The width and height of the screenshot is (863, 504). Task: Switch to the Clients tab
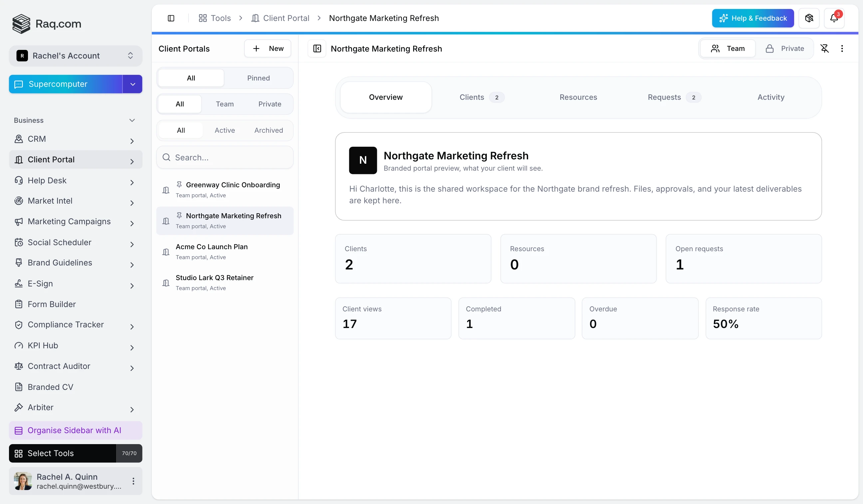[481, 97]
